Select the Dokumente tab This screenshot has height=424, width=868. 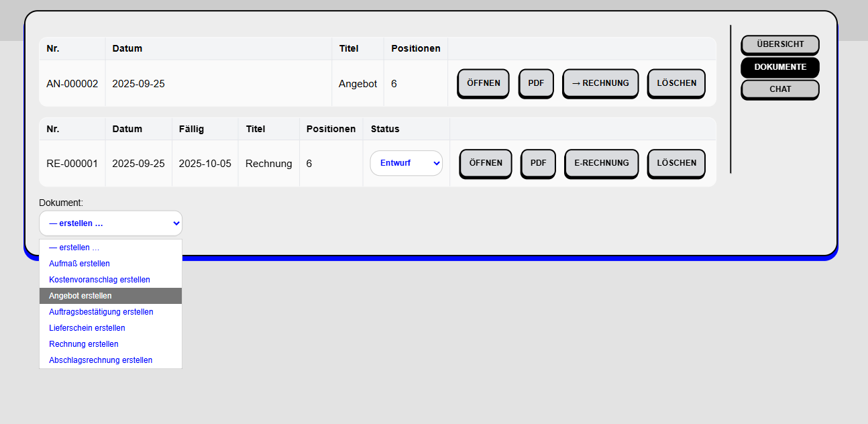tap(779, 67)
